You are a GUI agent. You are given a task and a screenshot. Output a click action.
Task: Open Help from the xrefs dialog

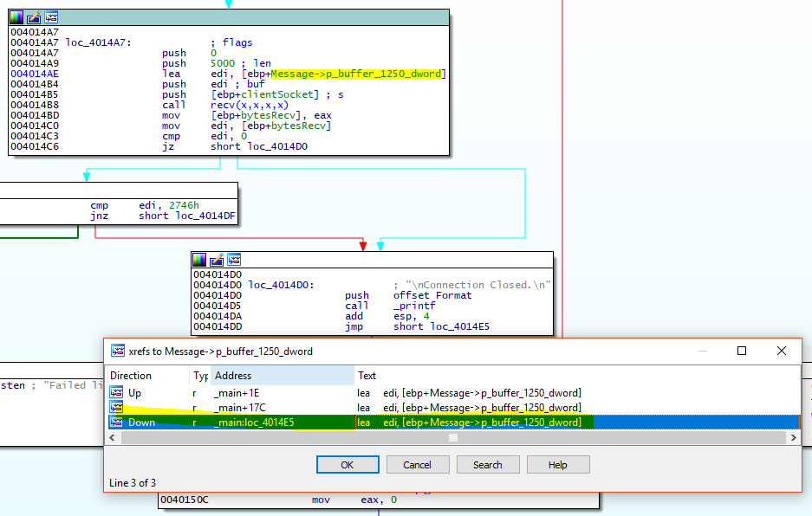click(x=558, y=465)
